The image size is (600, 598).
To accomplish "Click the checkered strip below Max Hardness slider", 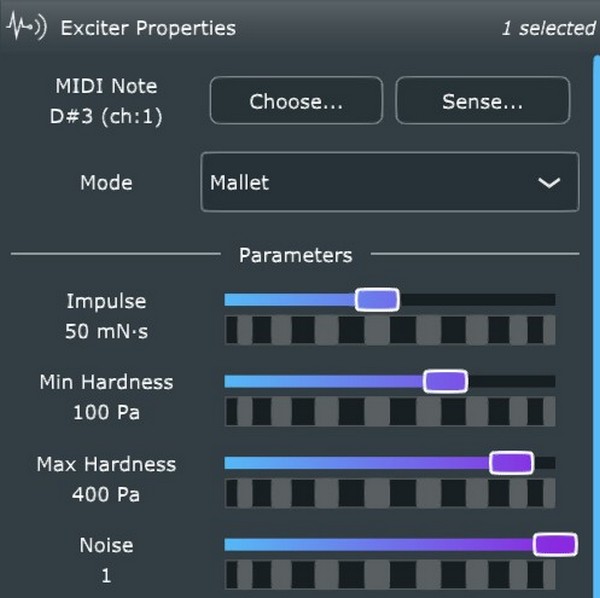I will pyautogui.click(x=389, y=493).
